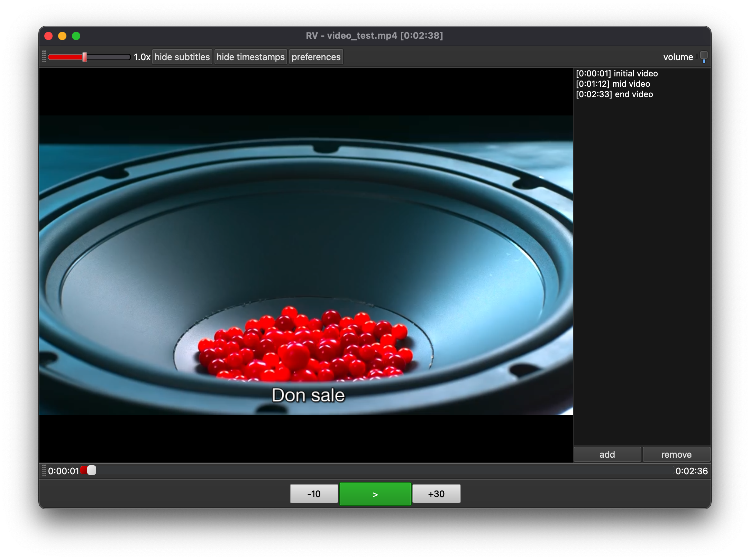Select the 'initial video' timestamp entry
750x560 pixels.
pos(617,74)
